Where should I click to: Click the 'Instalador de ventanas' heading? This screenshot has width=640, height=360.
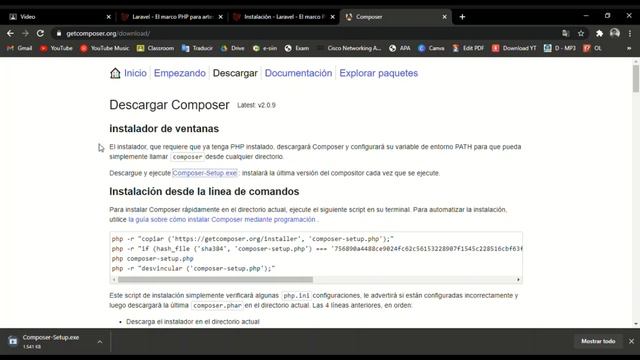tap(164, 129)
